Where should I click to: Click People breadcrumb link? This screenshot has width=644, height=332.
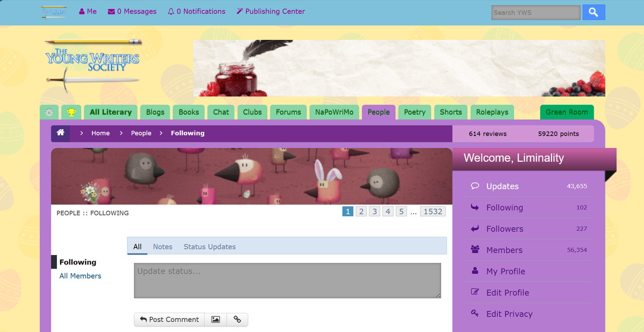[141, 134]
